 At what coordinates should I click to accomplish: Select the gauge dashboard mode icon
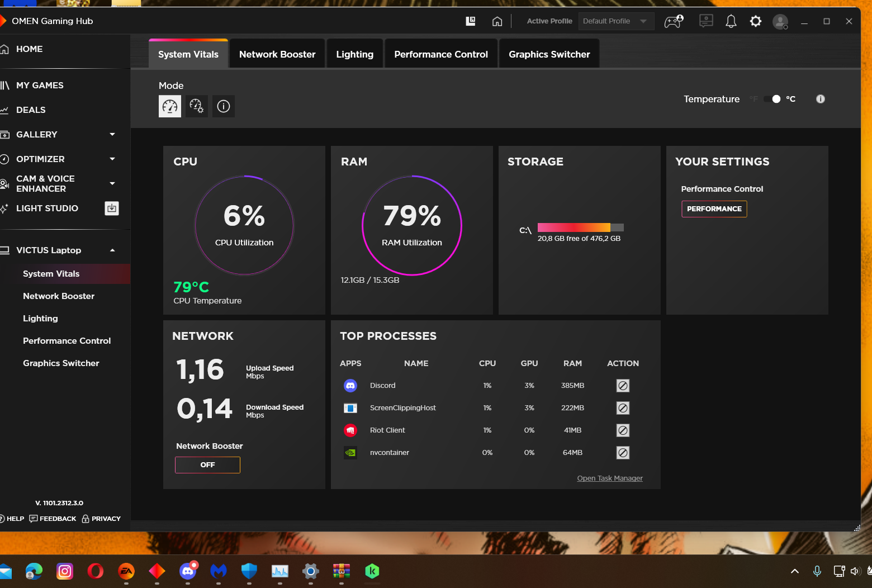[x=170, y=106]
